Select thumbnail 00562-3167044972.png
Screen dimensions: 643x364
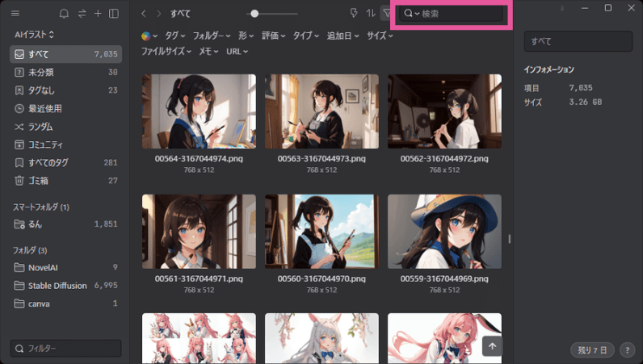(444, 111)
